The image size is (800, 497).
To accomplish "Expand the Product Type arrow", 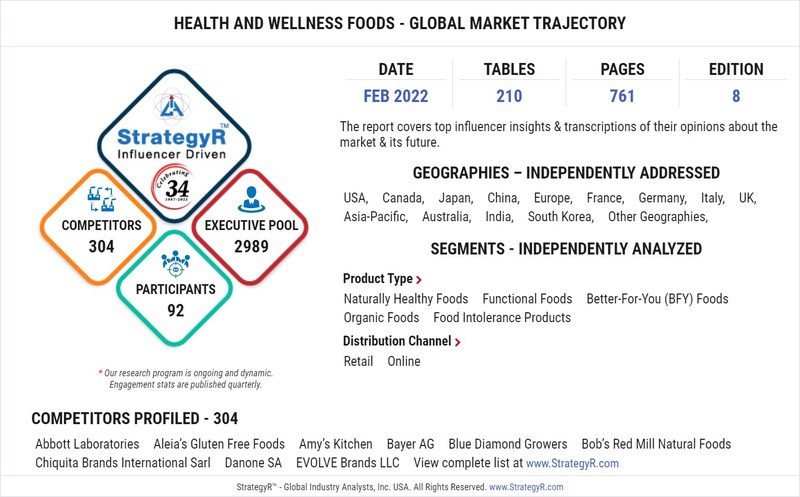I will point(418,279).
